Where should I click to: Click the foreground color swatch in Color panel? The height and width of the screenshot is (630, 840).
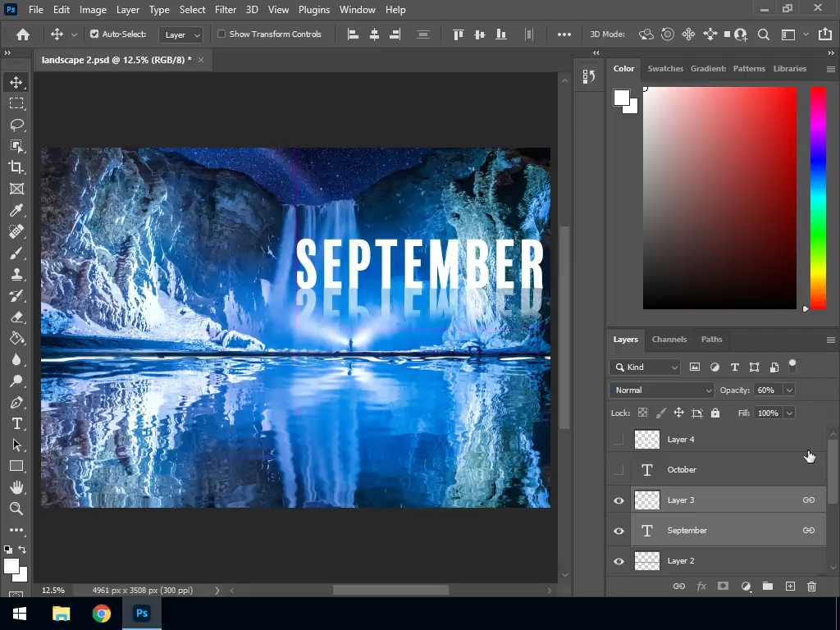click(622, 98)
